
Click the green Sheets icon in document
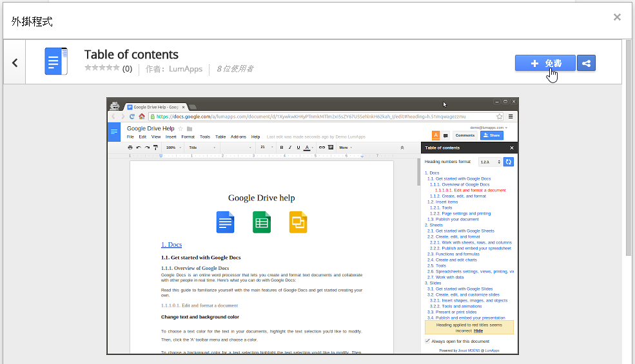(x=262, y=222)
